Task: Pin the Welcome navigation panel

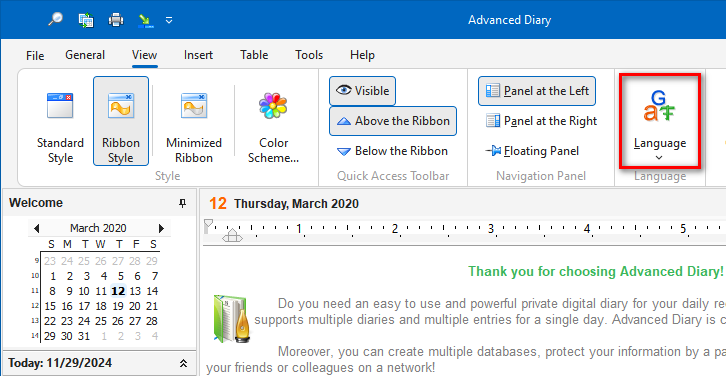Action: pyautogui.click(x=182, y=203)
